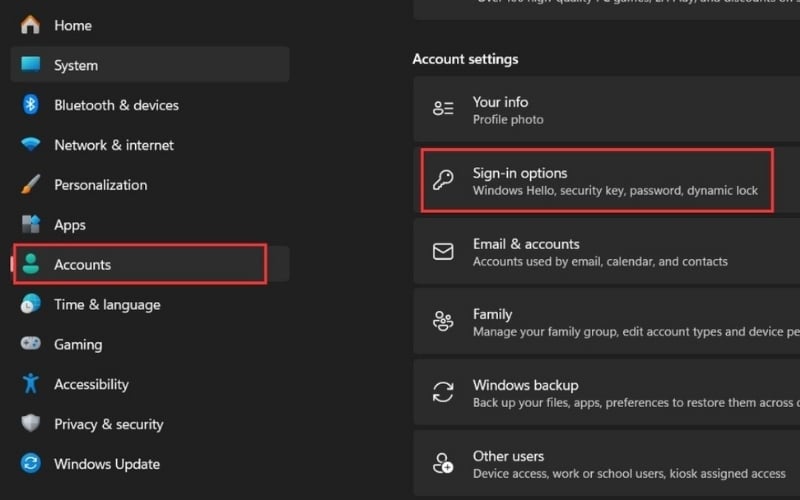
Task: Open Privacy & security settings
Action: tap(150, 423)
